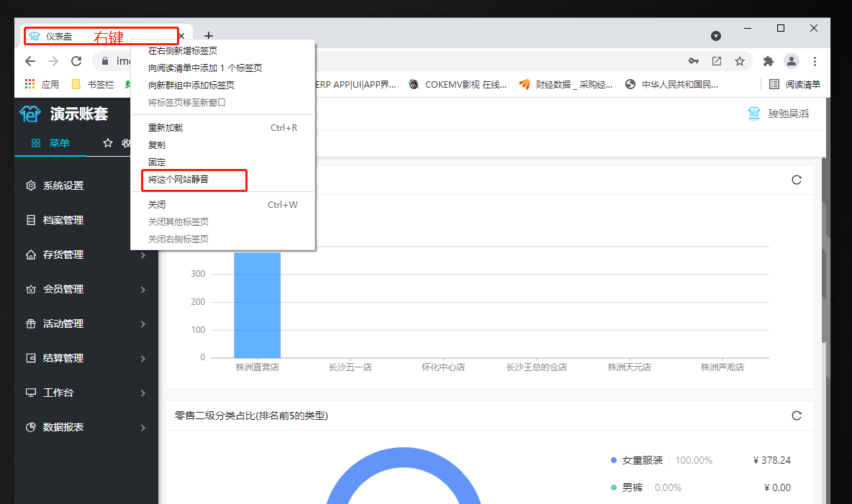
Task: Click the 骏驰昊滔 user name
Action: click(x=789, y=114)
